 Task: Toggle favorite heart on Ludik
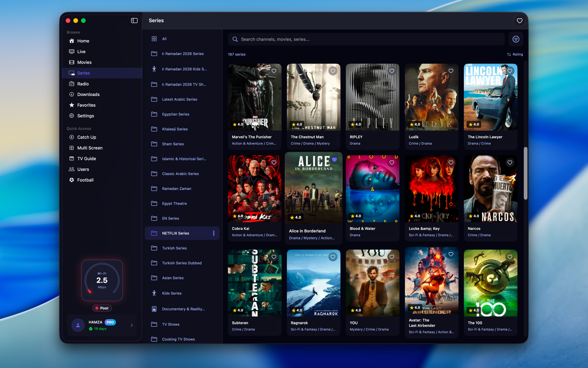[x=451, y=71]
